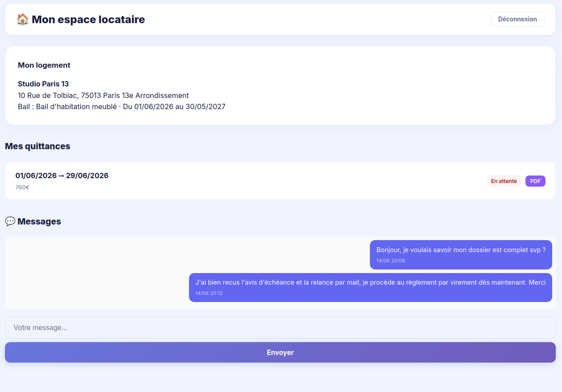Click the house icon beside Mon espace locataire

[x=22, y=19]
